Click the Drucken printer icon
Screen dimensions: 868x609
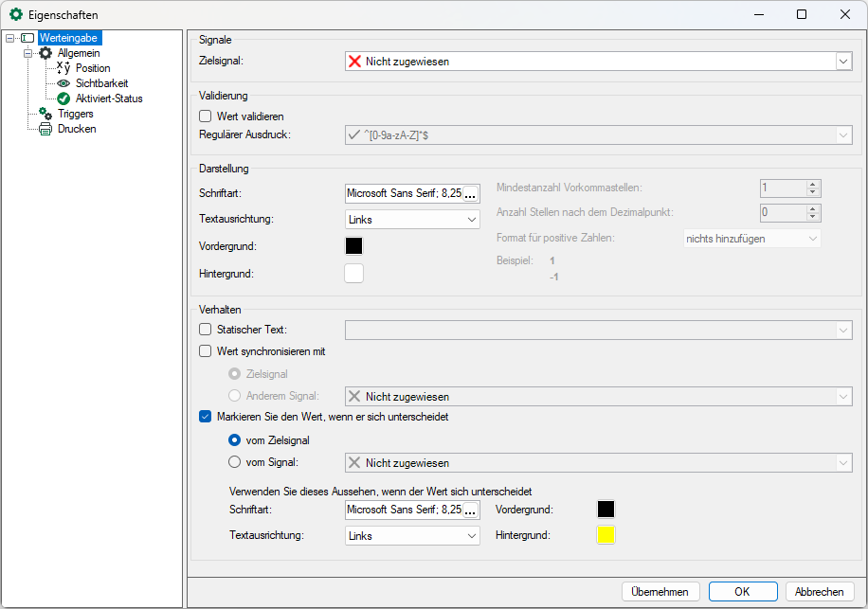pos(45,129)
